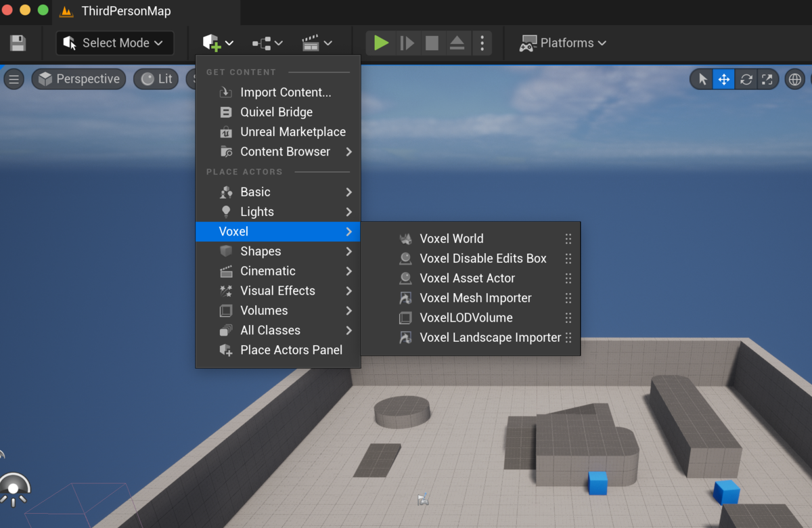Click the Lights bulb icon

point(226,212)
